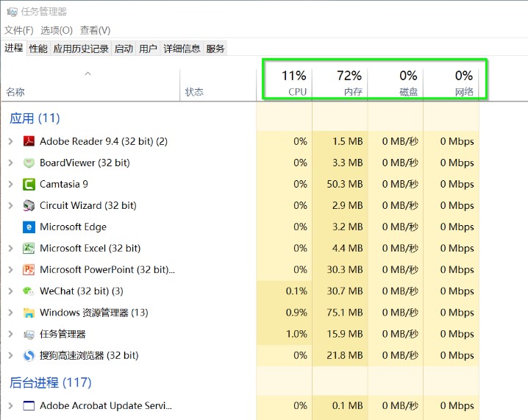Click the Task Manager title bar icon
The width and height of the screenshot is (528, 420).
(x=12, y=12)
